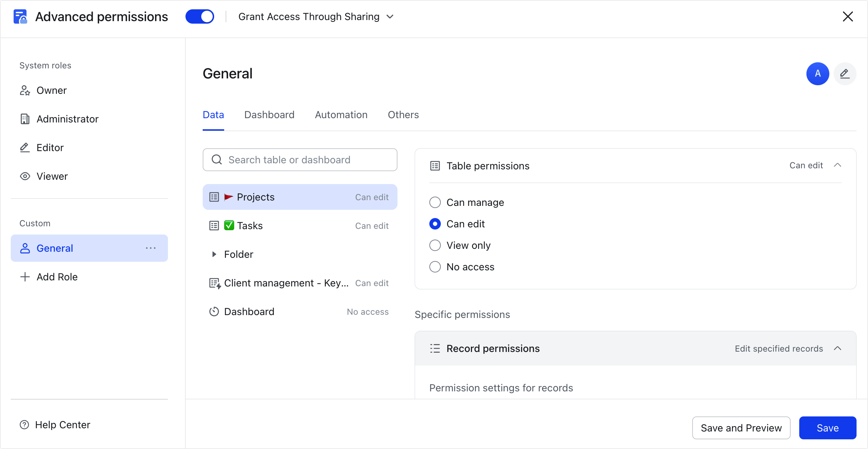The height and width of the screenshot is (449, 868).
Task: Click the Save and Preview button
Action: point(741,428)
